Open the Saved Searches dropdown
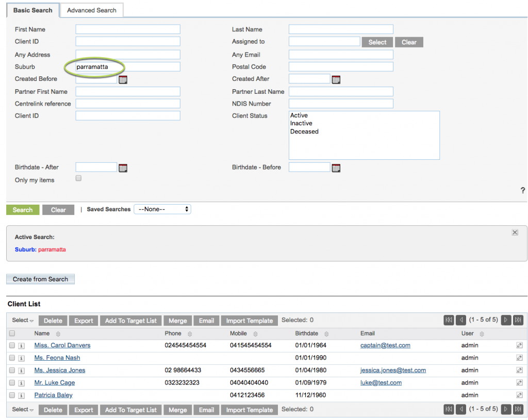Screen dimensions: 528x420 coord(162,209)
